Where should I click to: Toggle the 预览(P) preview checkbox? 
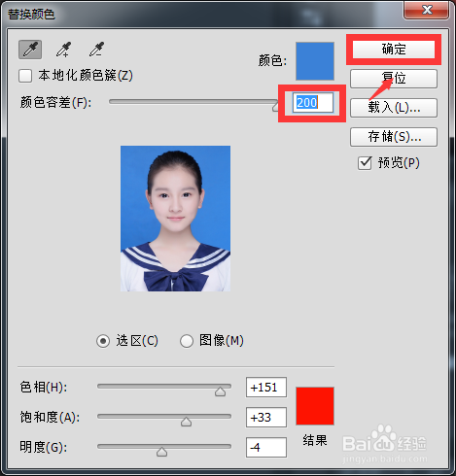pos(365,163)
